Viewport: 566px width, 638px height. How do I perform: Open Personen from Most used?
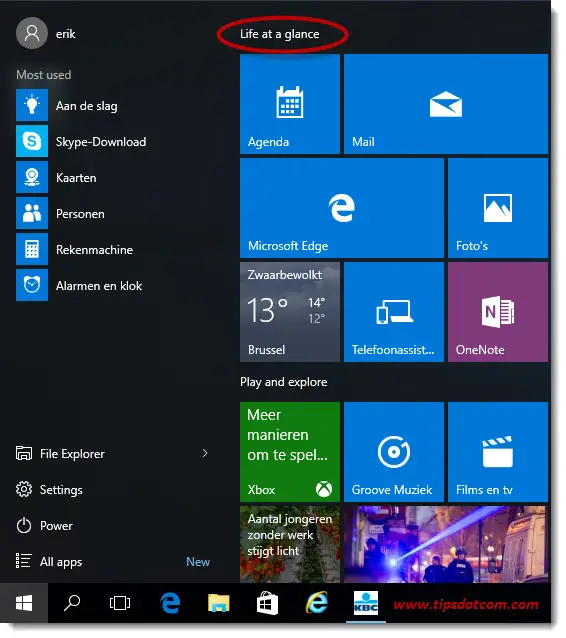(x=114, y=214)
